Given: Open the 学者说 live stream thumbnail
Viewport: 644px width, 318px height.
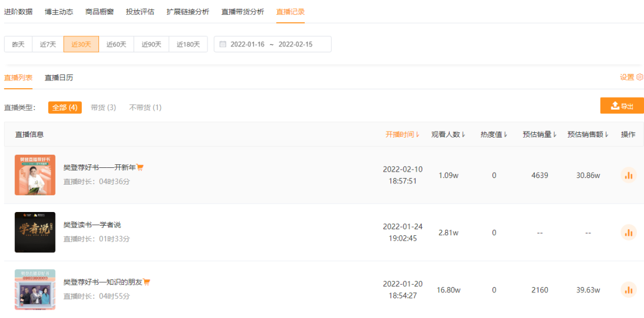Looking at the screenshot, I should (x=35, y=232).
